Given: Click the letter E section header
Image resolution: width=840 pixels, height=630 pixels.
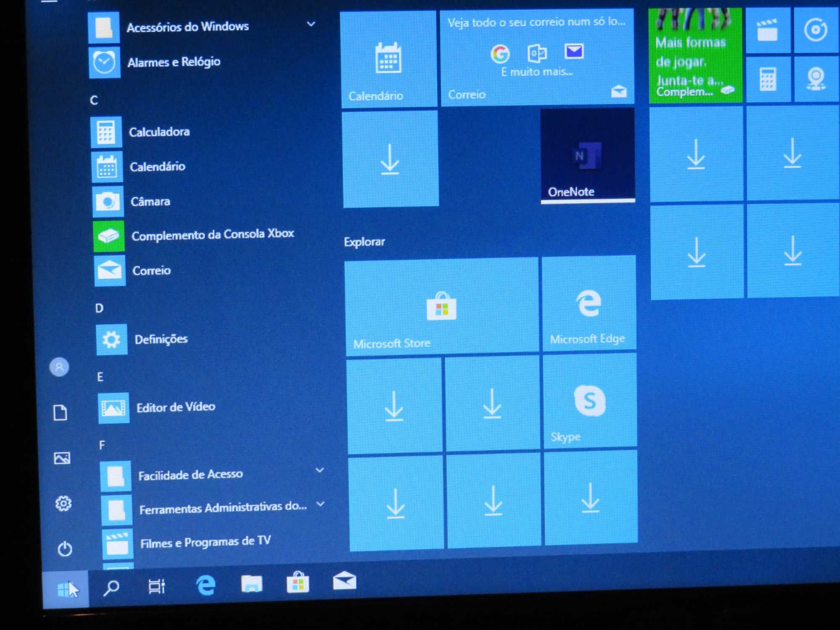Looking at the screenshot, I should click(100, 377).
